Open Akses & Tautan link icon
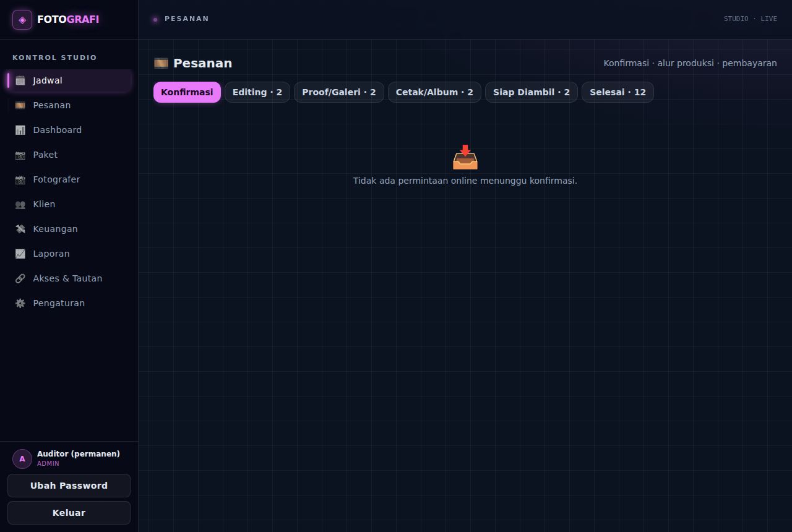The image size is (792, 532). (20, 278)
